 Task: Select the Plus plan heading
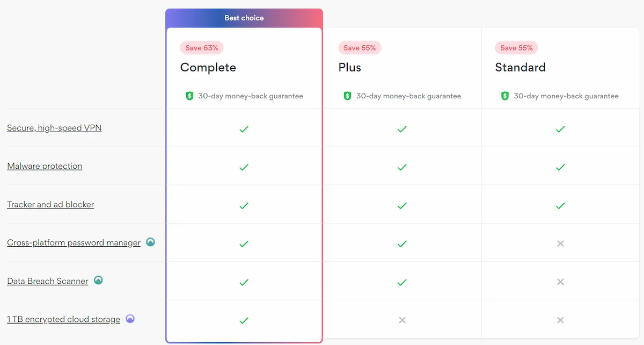350,68
